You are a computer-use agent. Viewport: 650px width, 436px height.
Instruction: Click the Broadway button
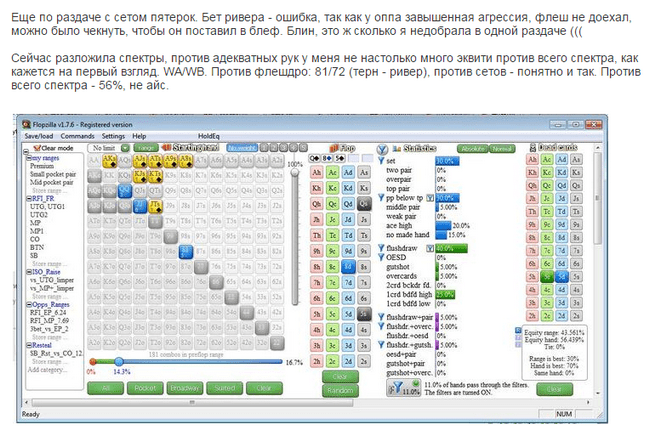pos(185,388)
